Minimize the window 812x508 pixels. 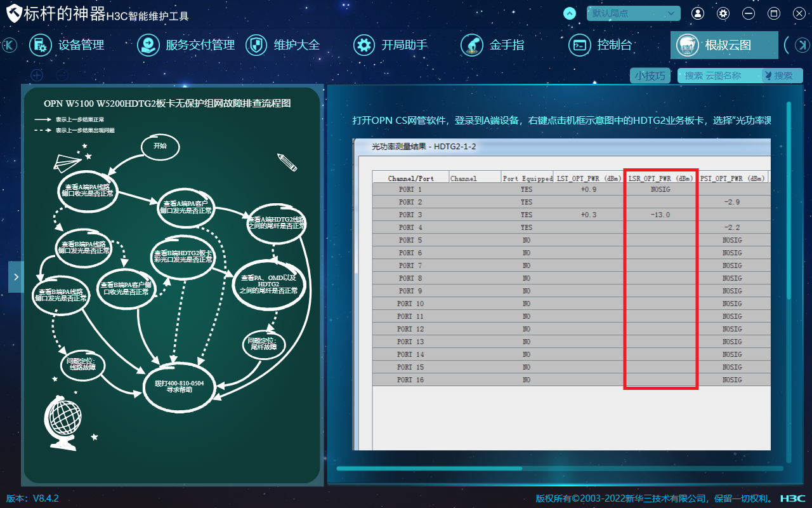(749, 13)
